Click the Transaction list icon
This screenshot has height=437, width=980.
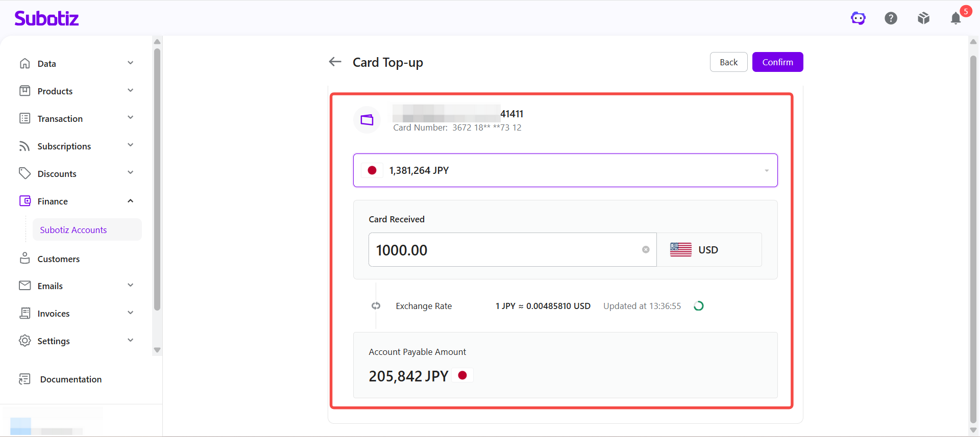coord(24,118)
